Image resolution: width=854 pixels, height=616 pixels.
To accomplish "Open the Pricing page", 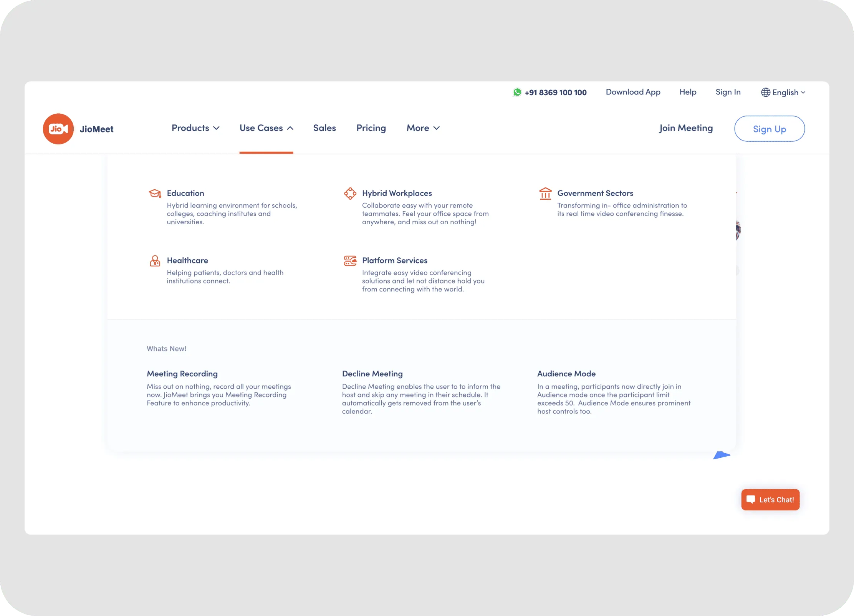I will (371, 128).
